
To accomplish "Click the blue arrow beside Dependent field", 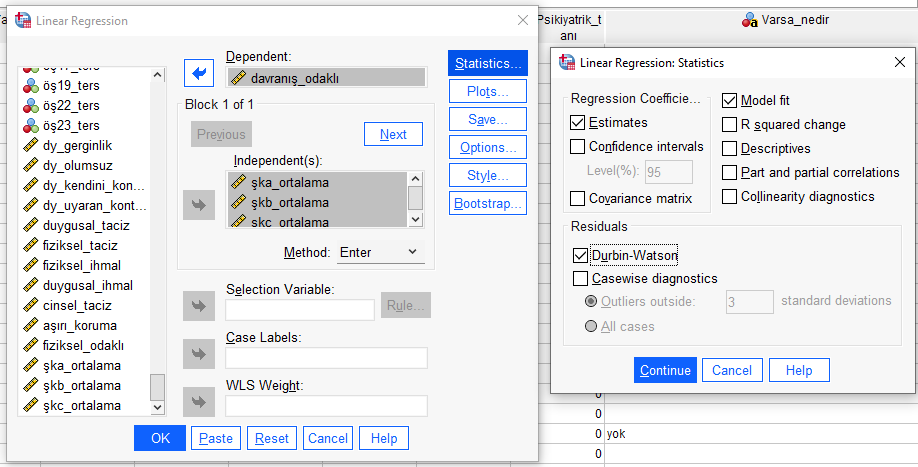I will 199,74.
